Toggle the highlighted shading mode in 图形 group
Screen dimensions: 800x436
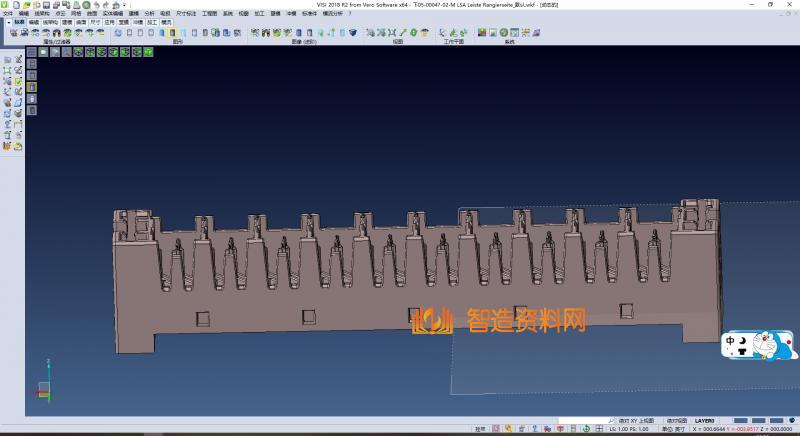[171, 33]
